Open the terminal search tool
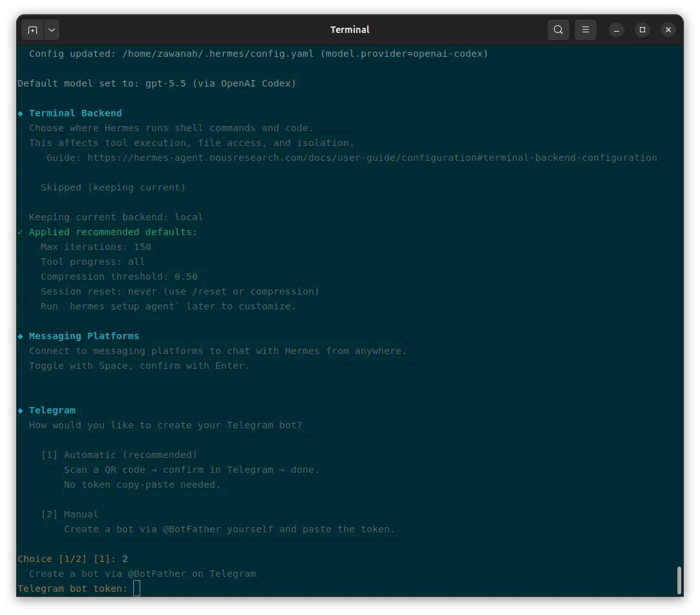 click(x=558, y=30)
